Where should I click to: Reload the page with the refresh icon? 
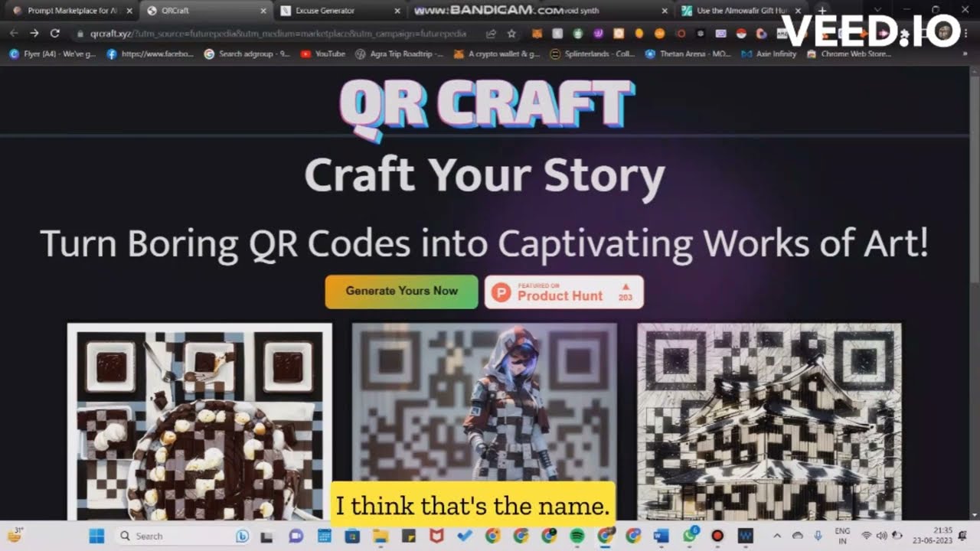click(54, 34)
